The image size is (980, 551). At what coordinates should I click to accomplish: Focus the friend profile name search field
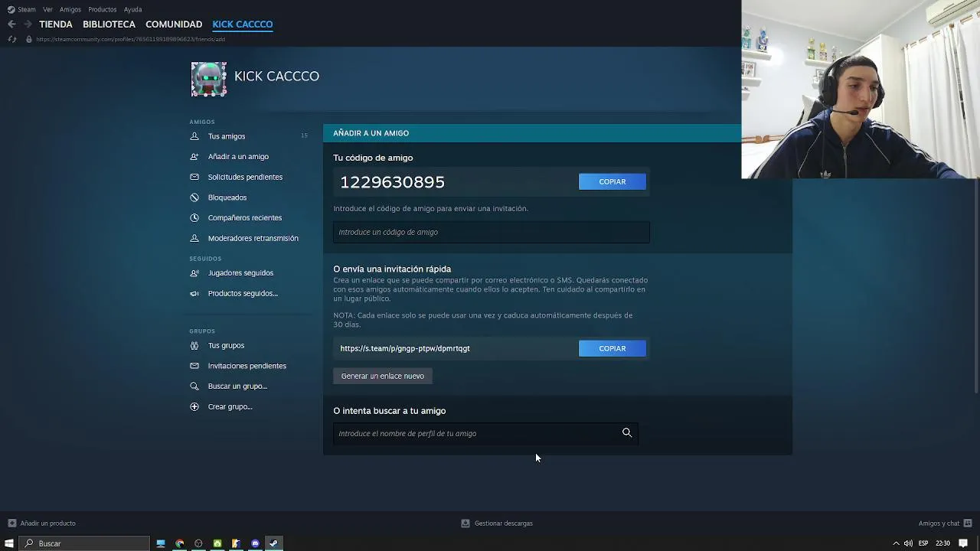(485, 433)
